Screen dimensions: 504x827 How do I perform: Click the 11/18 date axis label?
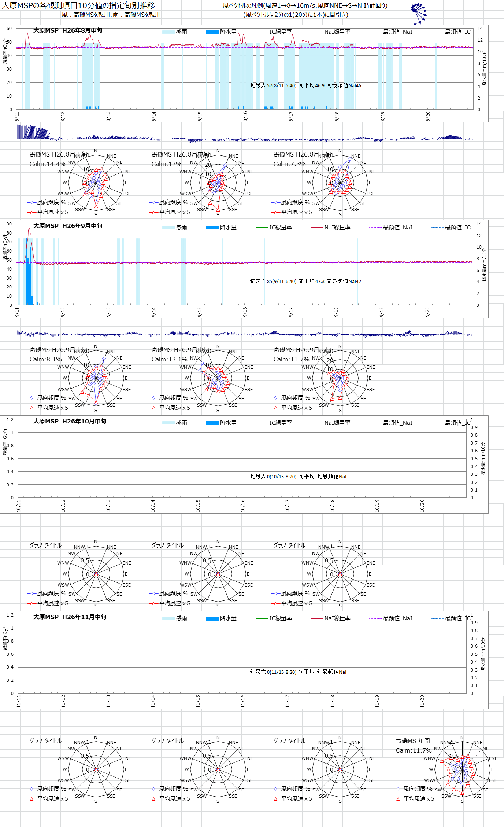[332, 701]
